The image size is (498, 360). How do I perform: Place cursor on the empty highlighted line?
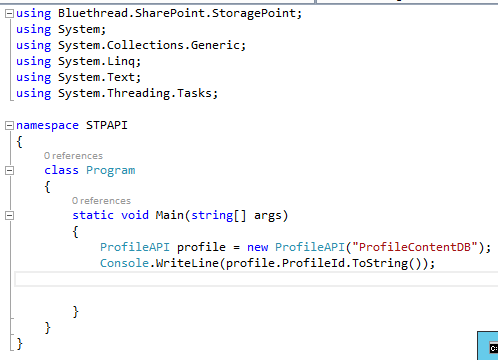[x=256, y=279]
